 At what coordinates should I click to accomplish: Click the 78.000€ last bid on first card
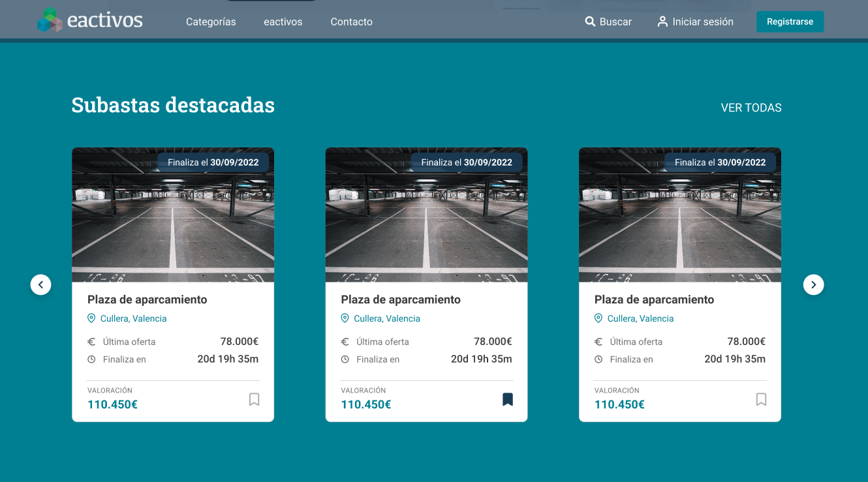240,341
